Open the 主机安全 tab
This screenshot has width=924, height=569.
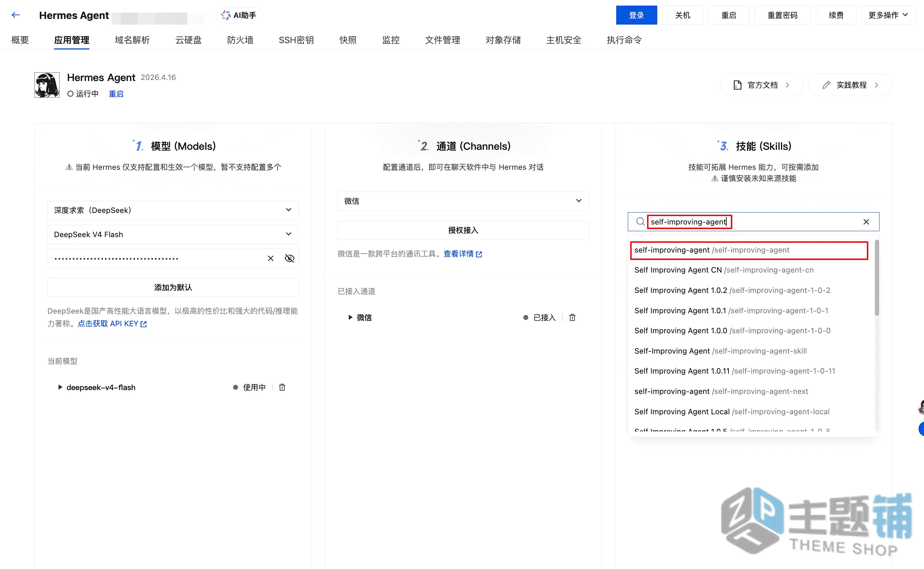[x=564, y=40]
